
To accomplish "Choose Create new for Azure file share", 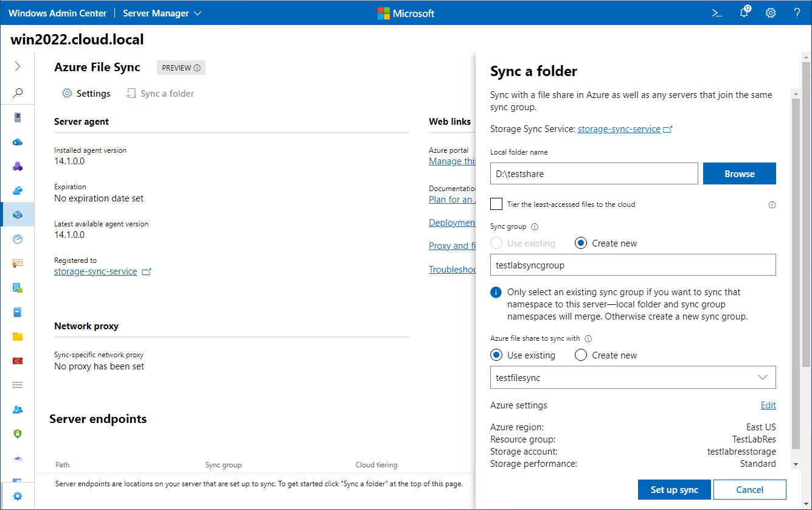I will click(x=581, y=354).
